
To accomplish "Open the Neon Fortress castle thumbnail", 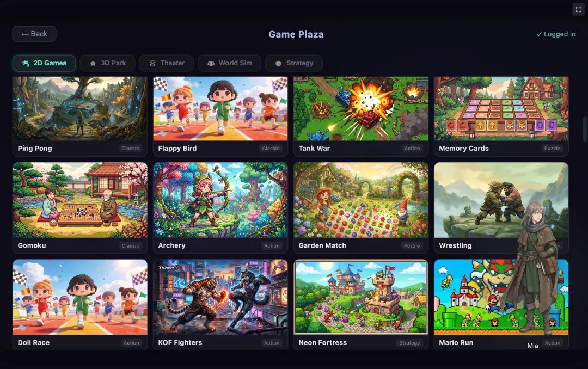I will (x=361, y=297).
